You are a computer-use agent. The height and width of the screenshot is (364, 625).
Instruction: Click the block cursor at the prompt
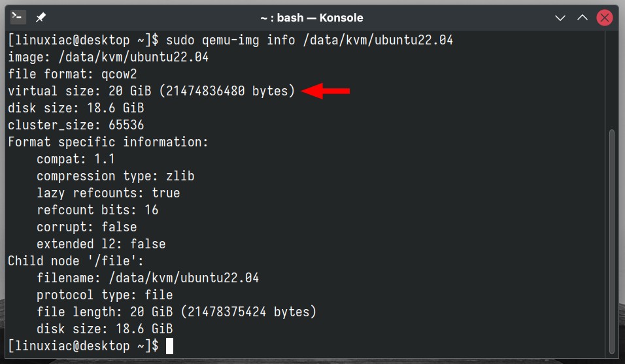click(x=169, y=346)
